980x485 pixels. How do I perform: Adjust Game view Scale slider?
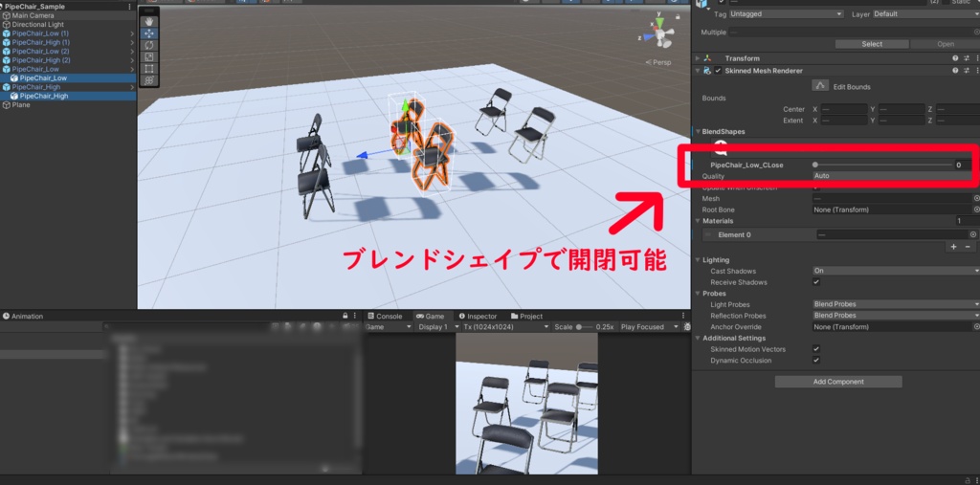click(583, 327)
